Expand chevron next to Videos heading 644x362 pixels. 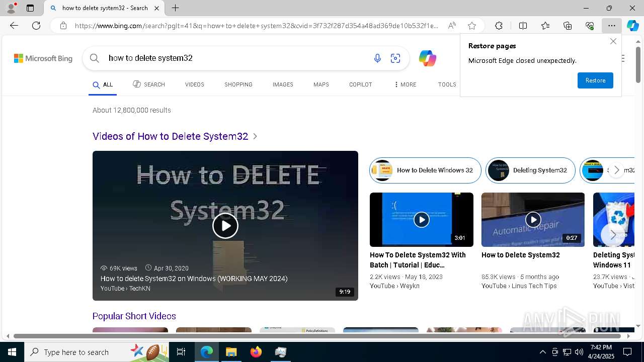tap(255, 136)
